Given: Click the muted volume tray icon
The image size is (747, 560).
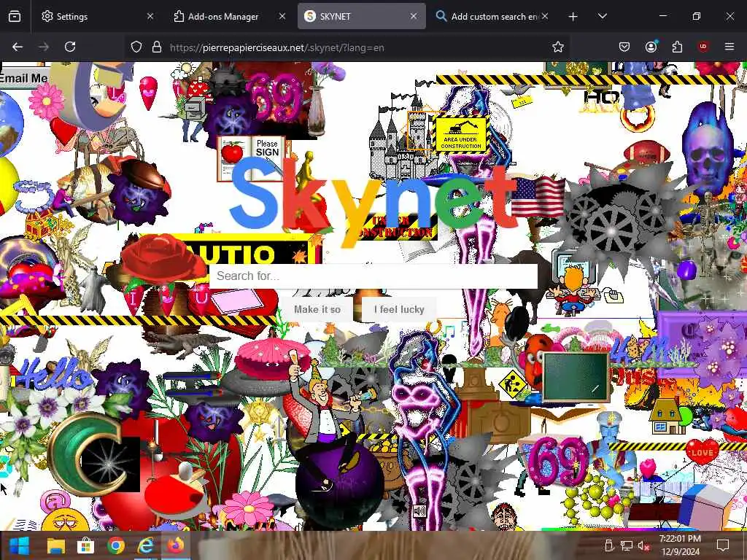Looking at the screenshot, I should 643,545.
